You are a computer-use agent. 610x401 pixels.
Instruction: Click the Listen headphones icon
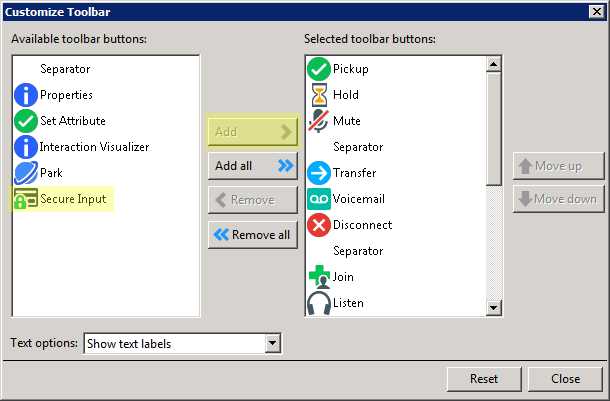coord(319,303)
